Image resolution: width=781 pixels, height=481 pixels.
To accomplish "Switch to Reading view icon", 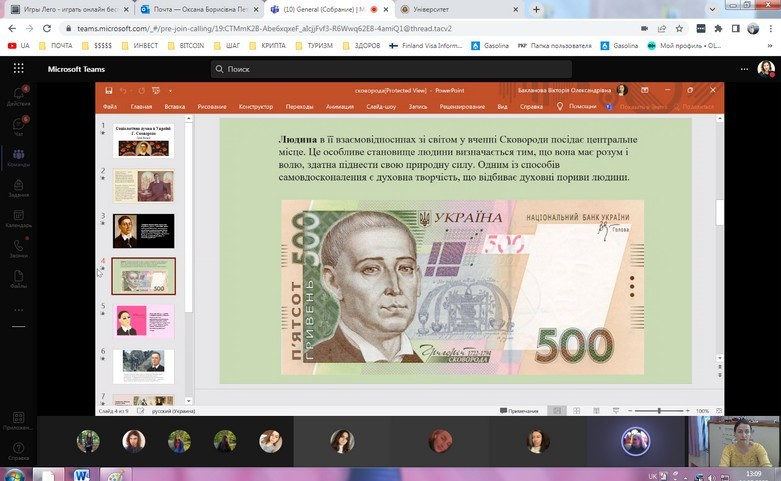I will (596, 411).
